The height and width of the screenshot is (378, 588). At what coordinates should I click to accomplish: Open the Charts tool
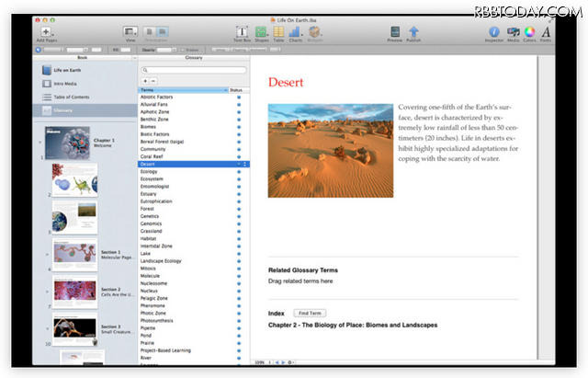pyautogui.click(x=296, y=32)
